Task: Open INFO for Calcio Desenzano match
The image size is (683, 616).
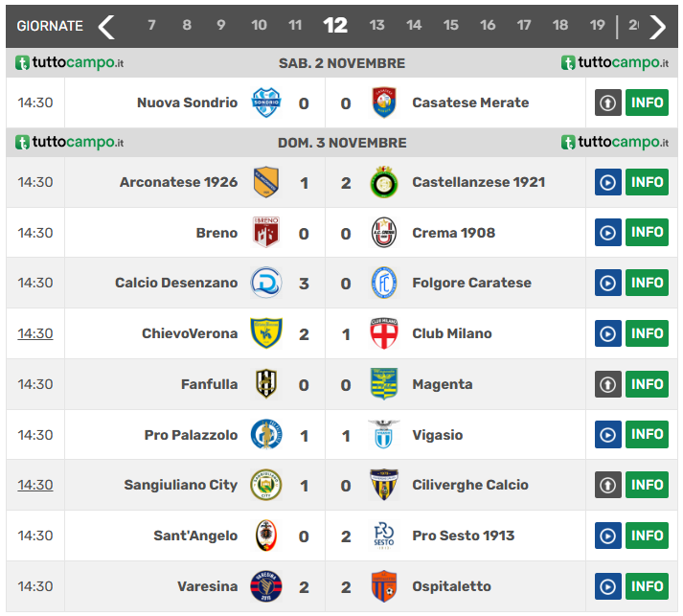Action: (647, 283)
